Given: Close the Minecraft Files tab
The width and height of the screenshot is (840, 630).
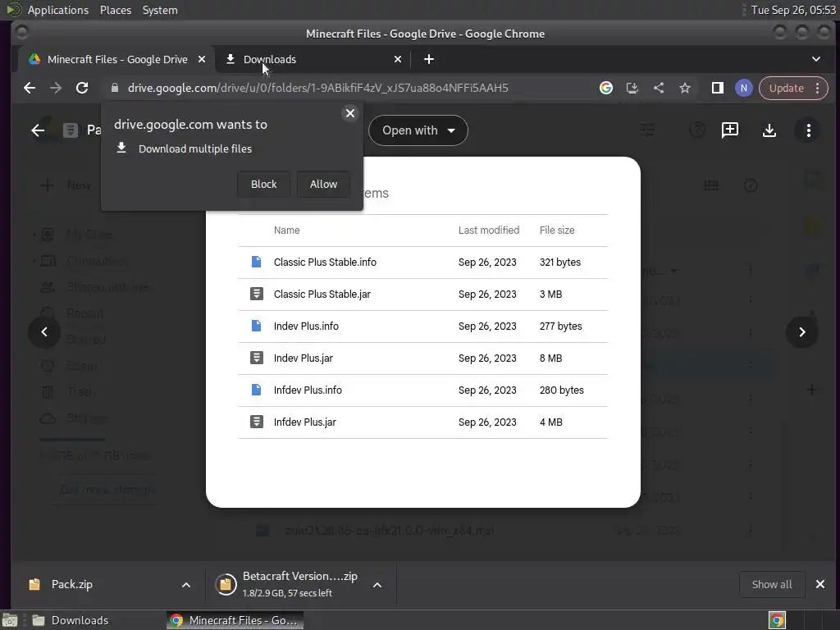Looking at the screenshot, I should click(x=202, y=59).
